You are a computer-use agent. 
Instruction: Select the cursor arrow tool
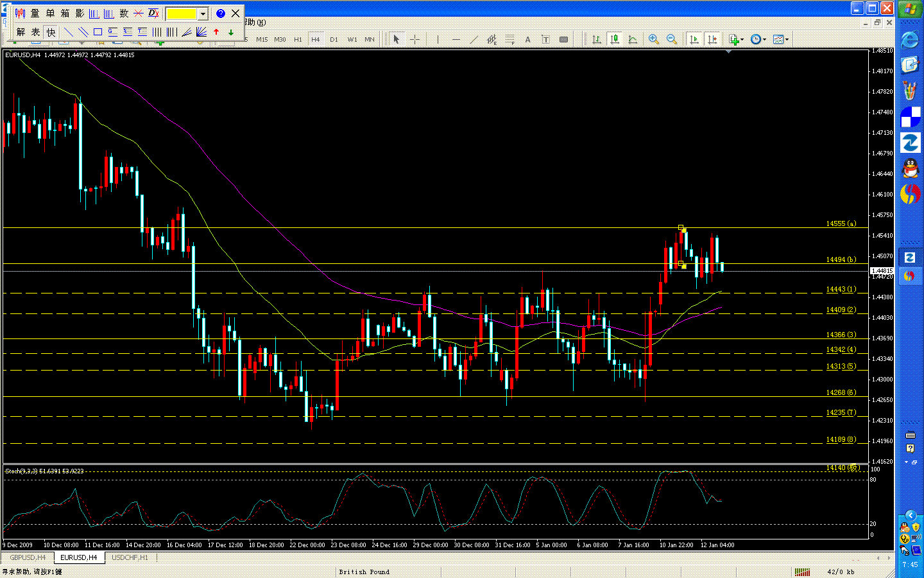tap(397, 40)
